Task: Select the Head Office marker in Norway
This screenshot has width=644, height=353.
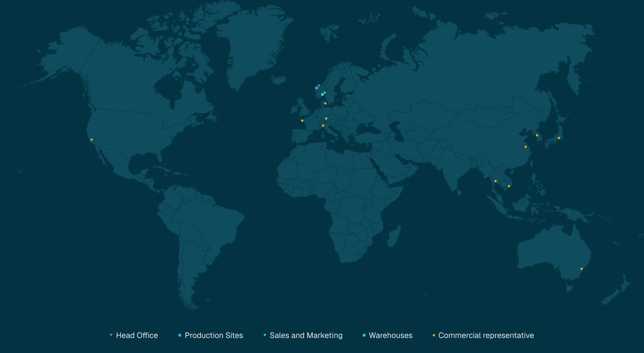Action: [x=319, y=86]
